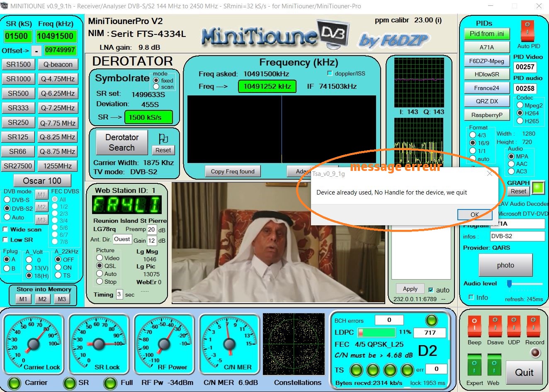The height and width of the screenshot is (392, 549).
Task: Select the 4/3 format radio button
Action: click(x=473, y=135)
